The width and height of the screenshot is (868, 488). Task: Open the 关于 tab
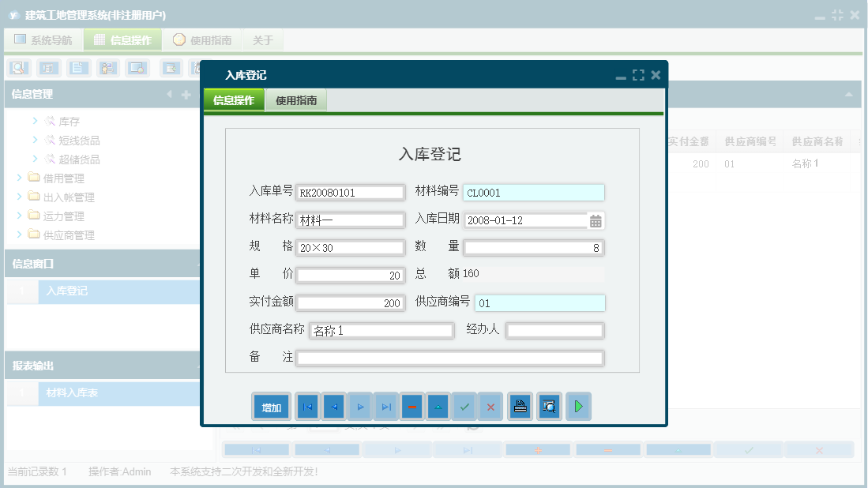[x=262, y=39]
